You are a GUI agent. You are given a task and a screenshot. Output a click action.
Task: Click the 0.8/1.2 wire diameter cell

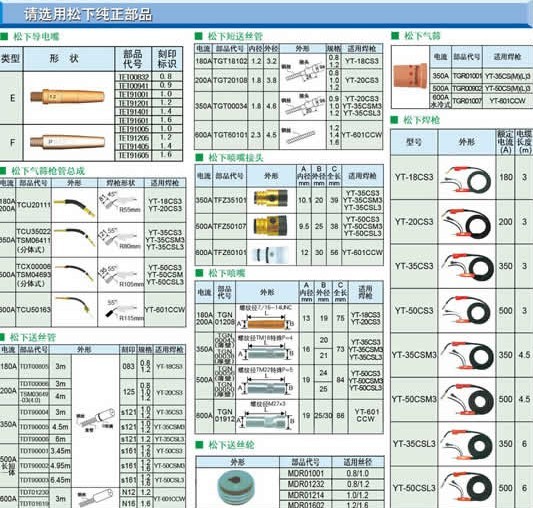pos(359,484)
